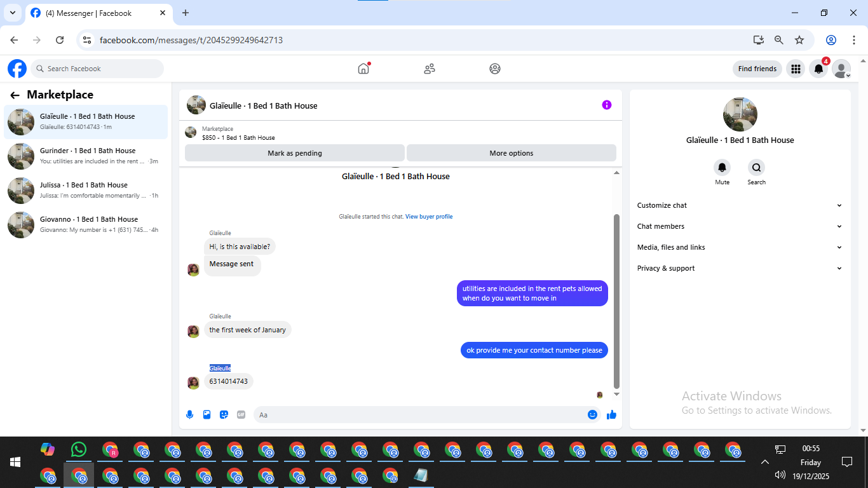Record a voice clip with the microphone icon
The height and width of the screenshot is (488, 868).
pos(189,414)
